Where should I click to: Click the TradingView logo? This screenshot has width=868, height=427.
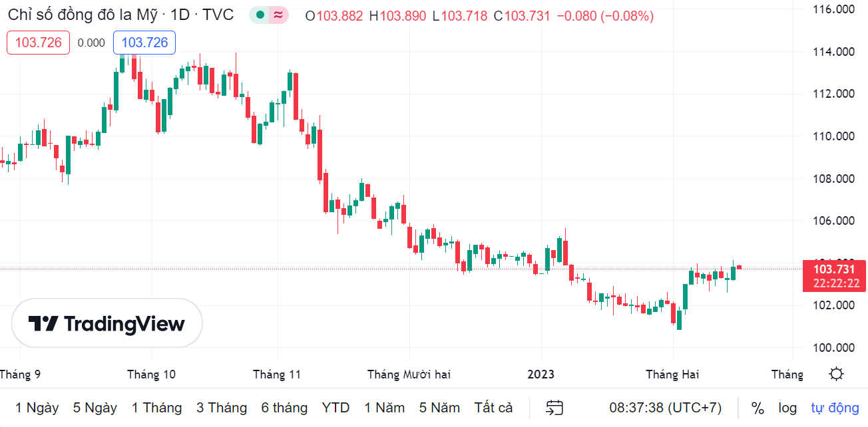coord(107,323)
